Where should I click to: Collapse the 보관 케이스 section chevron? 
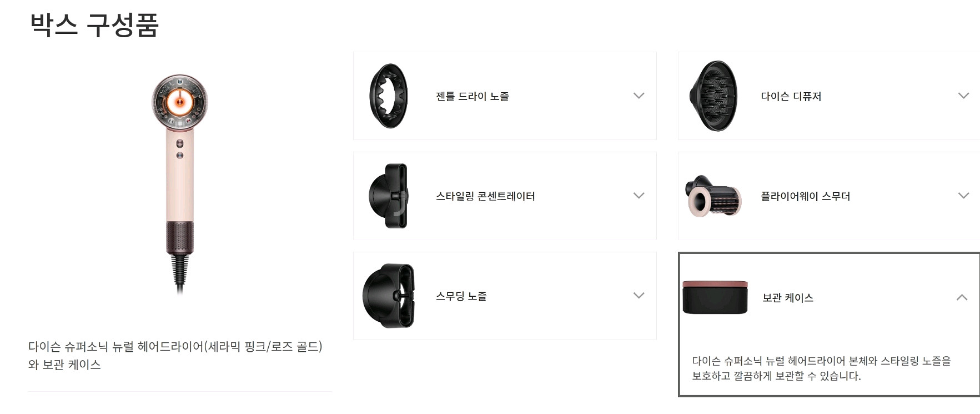(962, 298)
